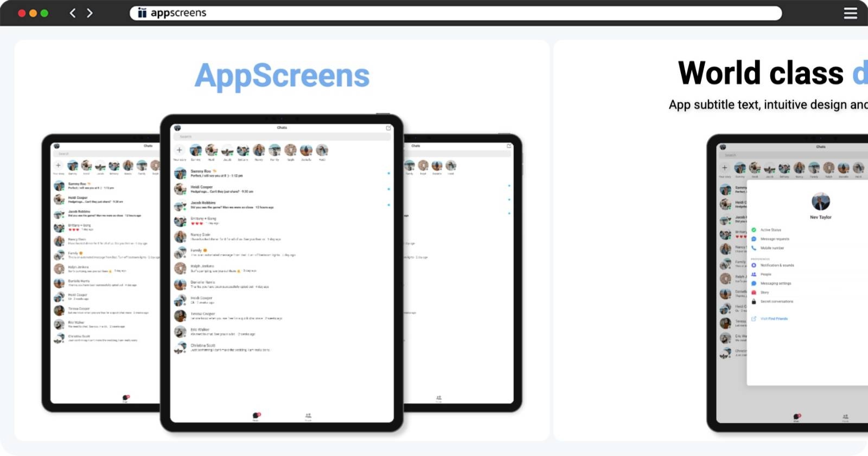Tap the Chats tab icon on the left tablet
Image resolution: width=868 pixels, height=456 pixels.
point(125,398)
